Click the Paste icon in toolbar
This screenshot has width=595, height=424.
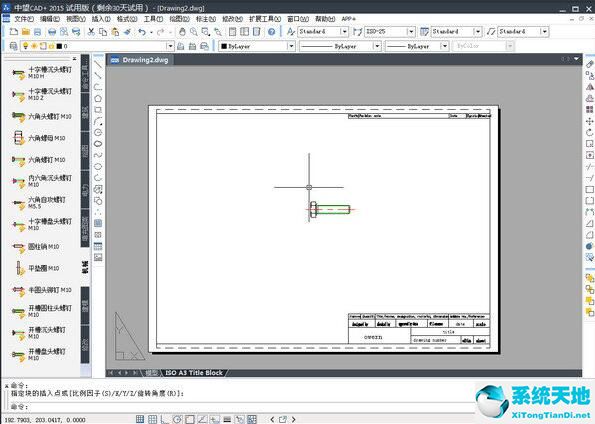pos(115,32)
